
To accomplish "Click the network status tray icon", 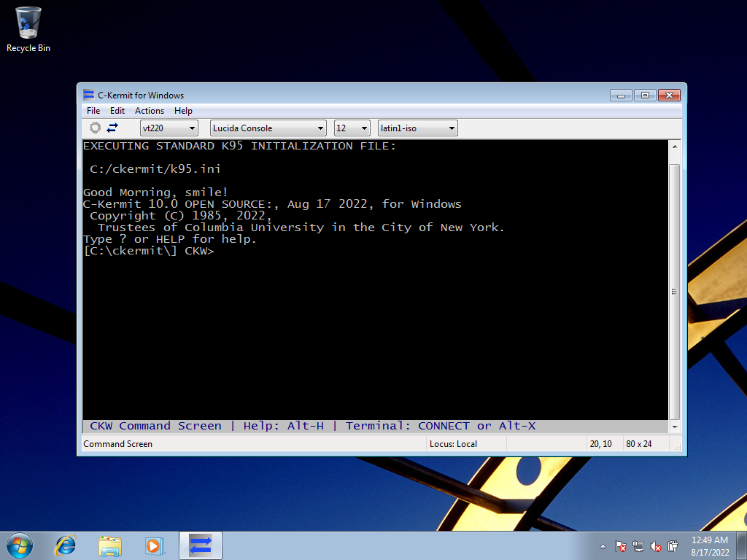I will coord(638,546).
